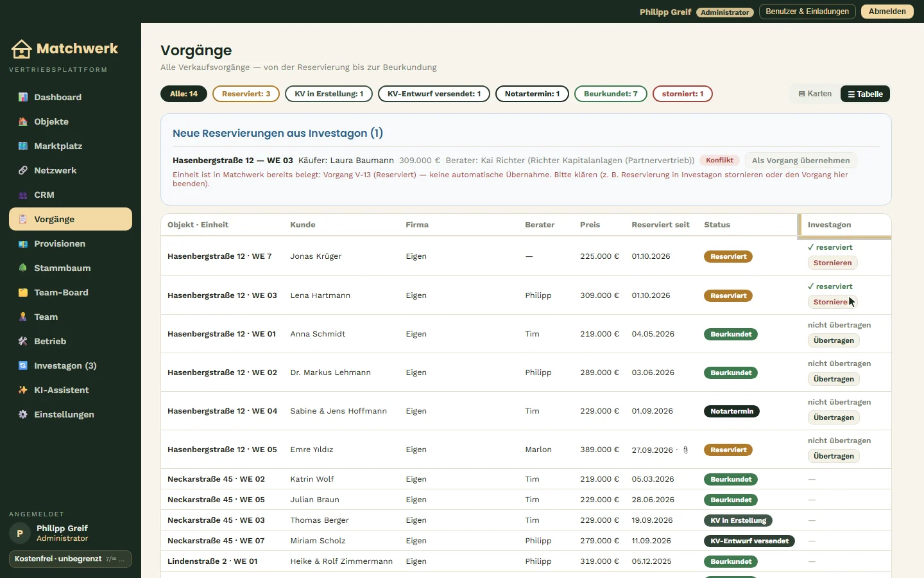Open CRM via its sidebar icon
The width and height of the screenshot is (924, 578).
(x=23, y=195)
